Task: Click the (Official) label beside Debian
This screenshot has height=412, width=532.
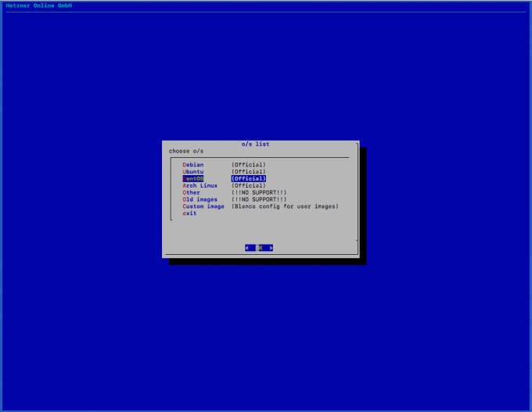Action: [248, 165]
